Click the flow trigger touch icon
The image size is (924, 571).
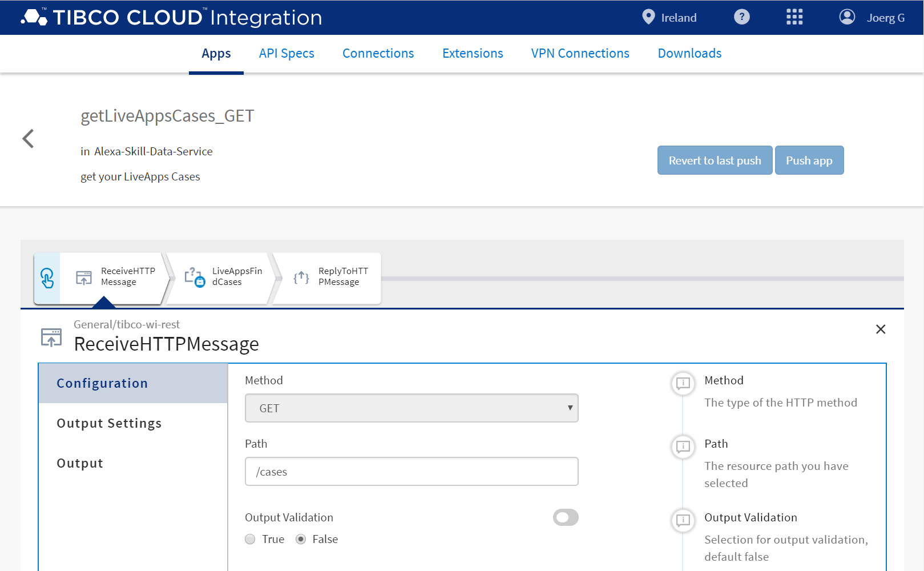point(47,278)
